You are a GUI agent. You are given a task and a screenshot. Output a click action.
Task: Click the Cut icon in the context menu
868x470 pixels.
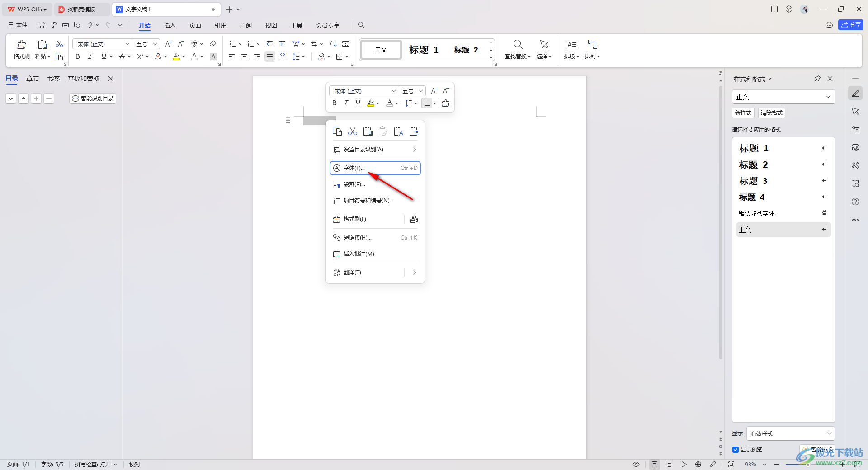click(353, 131)
